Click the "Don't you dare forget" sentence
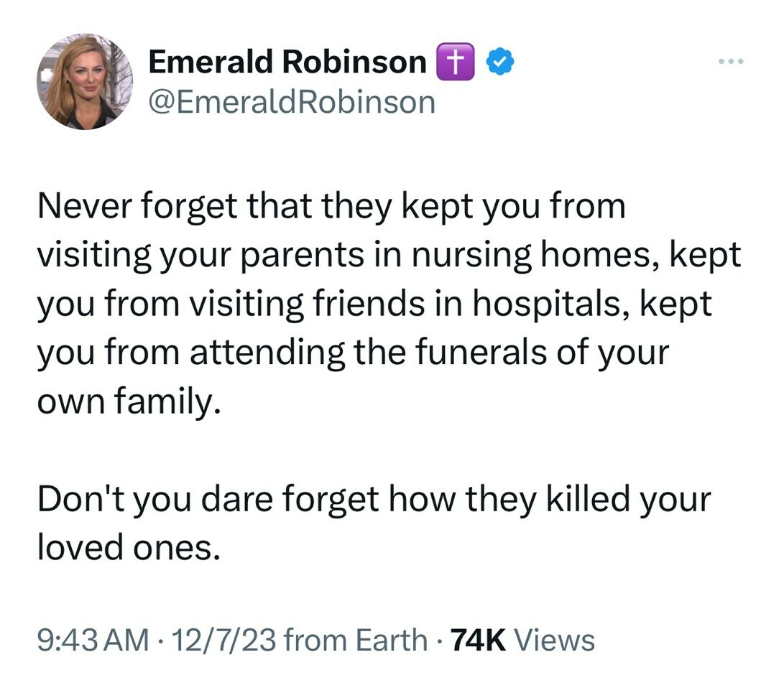The image size is (784, 675). (x=208, y=501)
